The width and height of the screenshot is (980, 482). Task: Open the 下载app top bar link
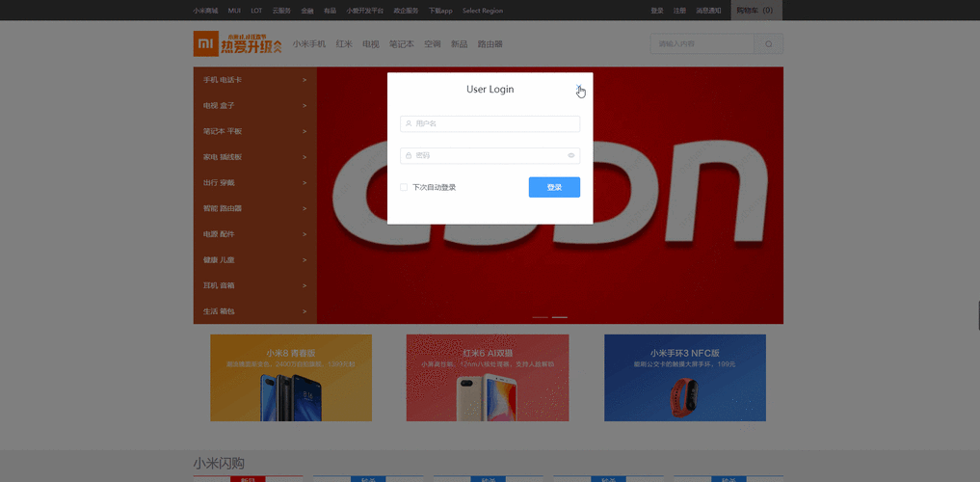tap(440, 11)
